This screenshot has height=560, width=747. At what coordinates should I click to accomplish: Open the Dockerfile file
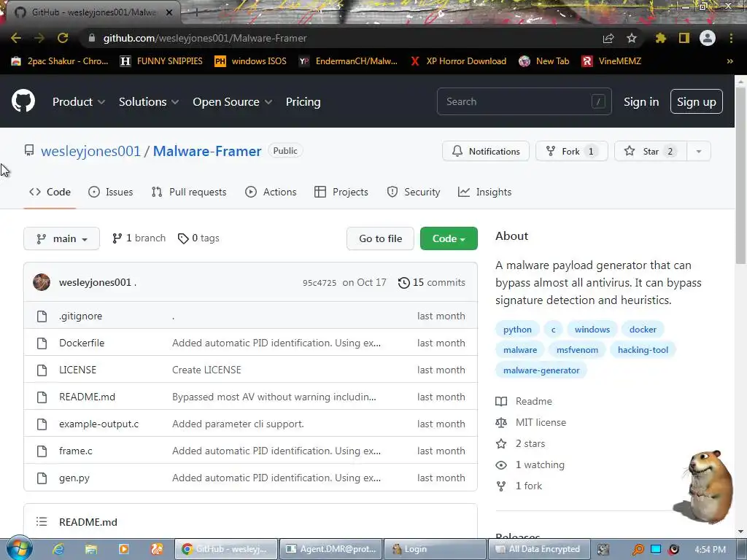[x=82, y=343]
